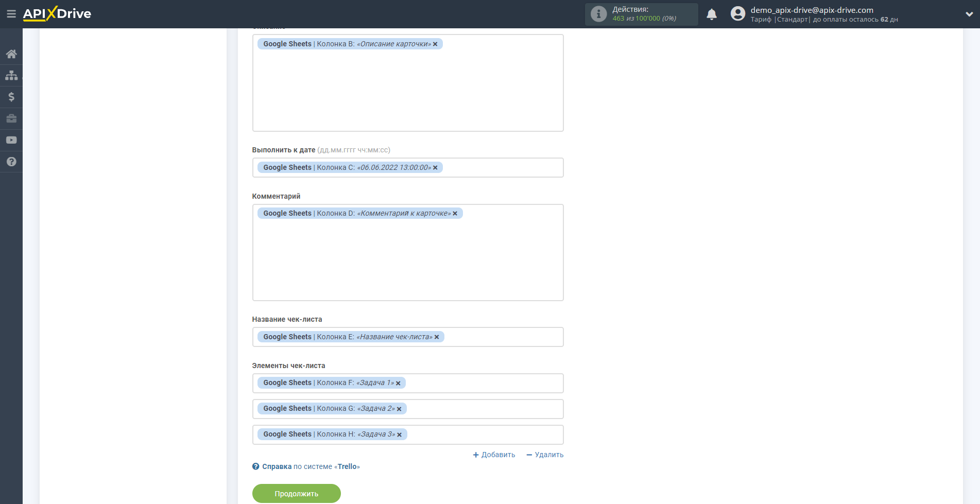980x504 pixels.
Task: Open the YouTube video icon
Action: [x=11, y=140]
